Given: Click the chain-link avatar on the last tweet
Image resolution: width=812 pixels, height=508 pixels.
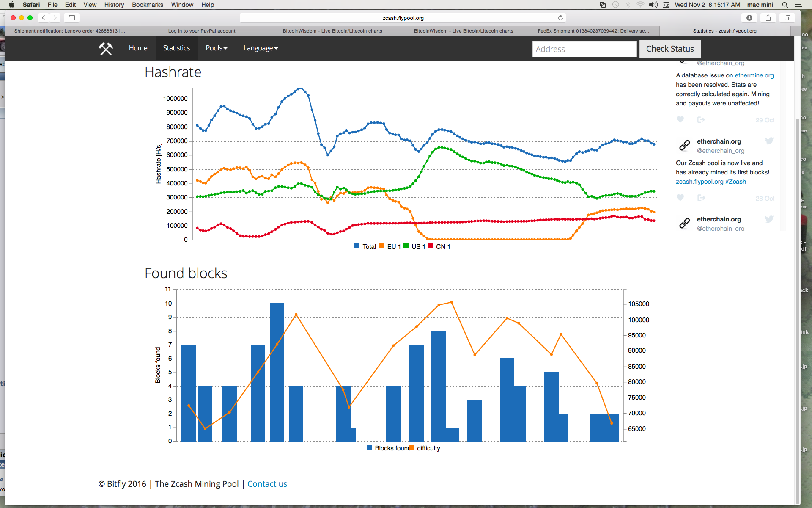Looking at the screenshot, I should pos(684,223).
